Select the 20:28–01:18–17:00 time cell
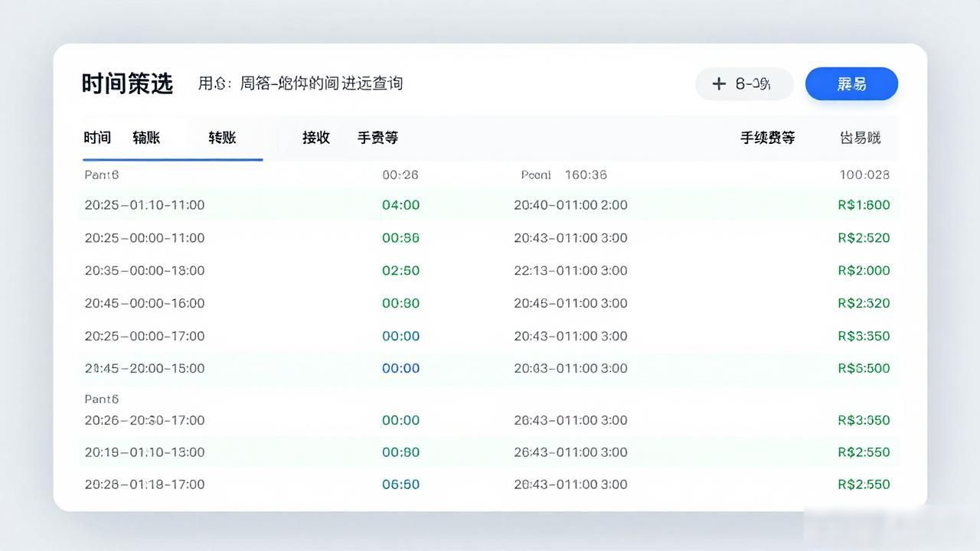Screen dimensions: 980x551 (x=145, y=484)
